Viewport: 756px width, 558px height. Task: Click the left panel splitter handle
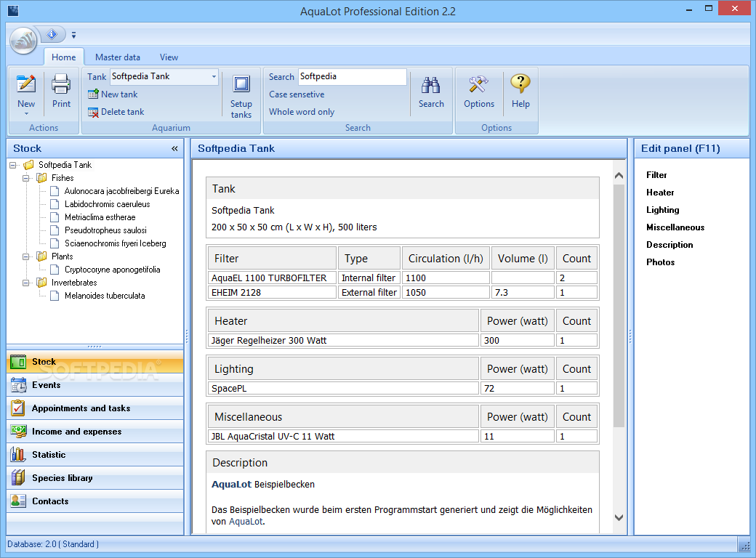coord(187,336)
